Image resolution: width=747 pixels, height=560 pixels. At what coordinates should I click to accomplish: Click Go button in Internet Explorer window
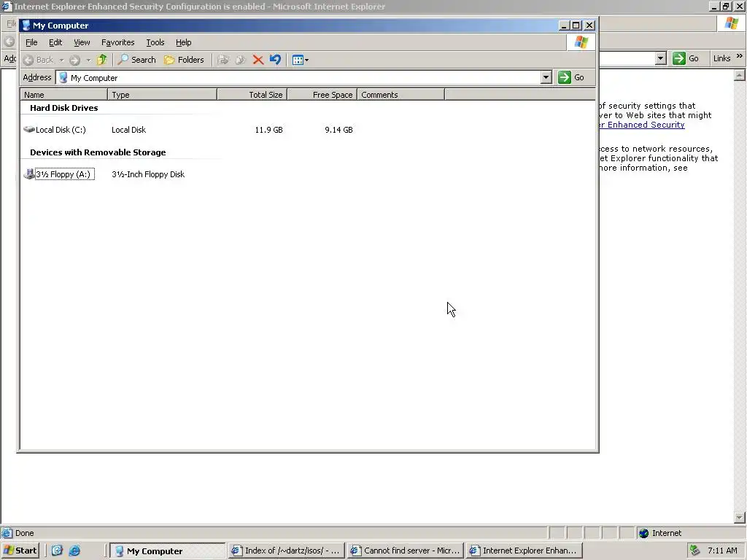click(x=686, y=58)
